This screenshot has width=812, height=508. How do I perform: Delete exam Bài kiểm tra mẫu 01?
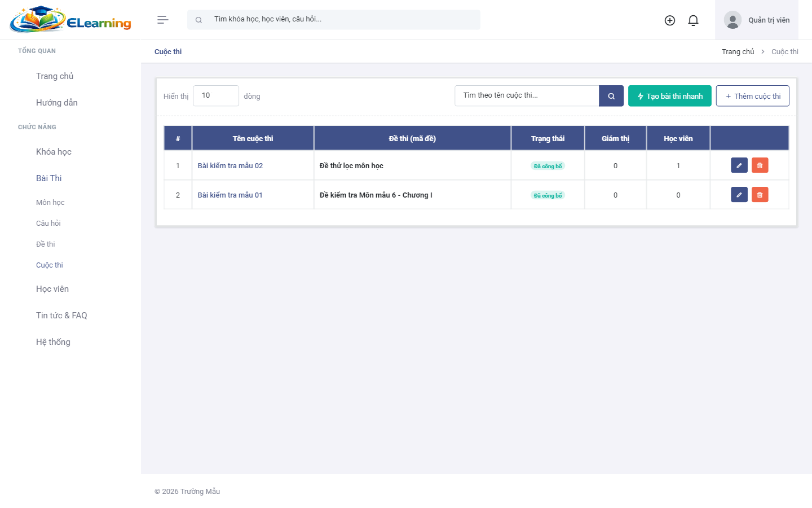pos(760,195)
